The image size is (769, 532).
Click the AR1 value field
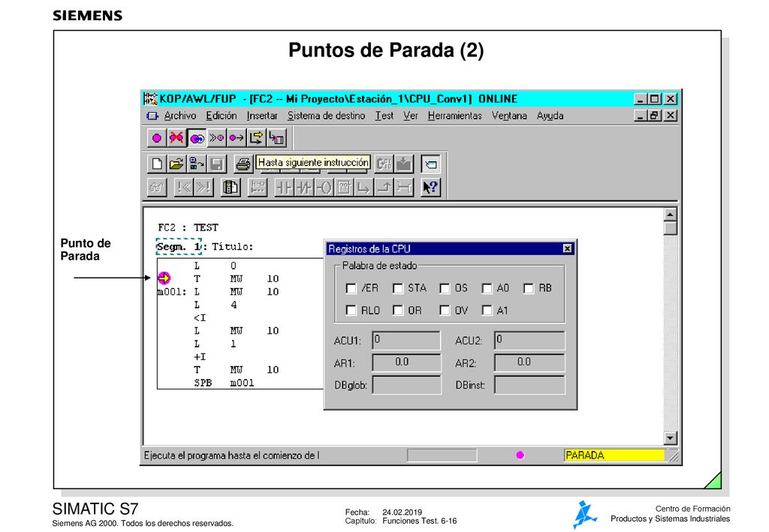pyautogui.click(x=406, y=363)
